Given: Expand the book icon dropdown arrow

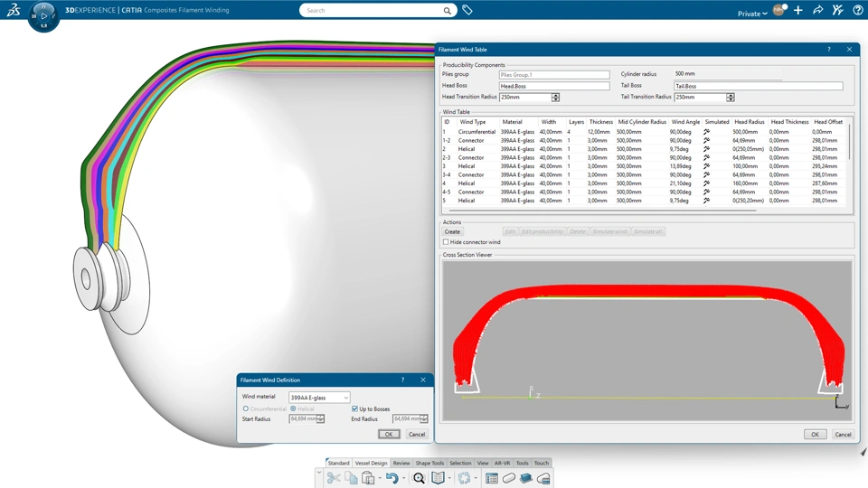Looking at the screenshot, I should (x=449, y=479).
